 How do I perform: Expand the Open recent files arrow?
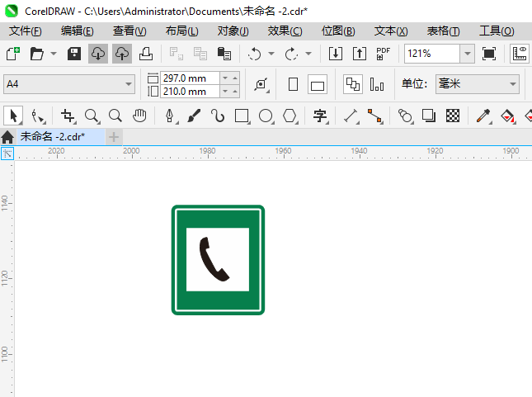click(54, 54)
